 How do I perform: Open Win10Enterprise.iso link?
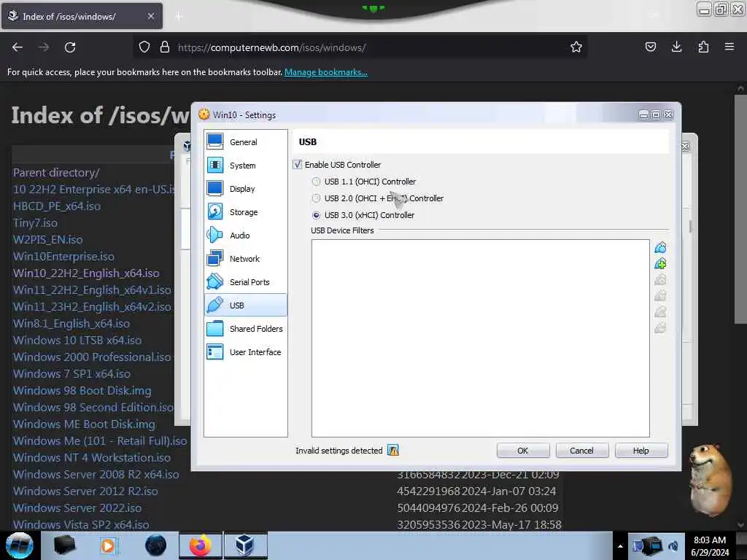point(64,257)
